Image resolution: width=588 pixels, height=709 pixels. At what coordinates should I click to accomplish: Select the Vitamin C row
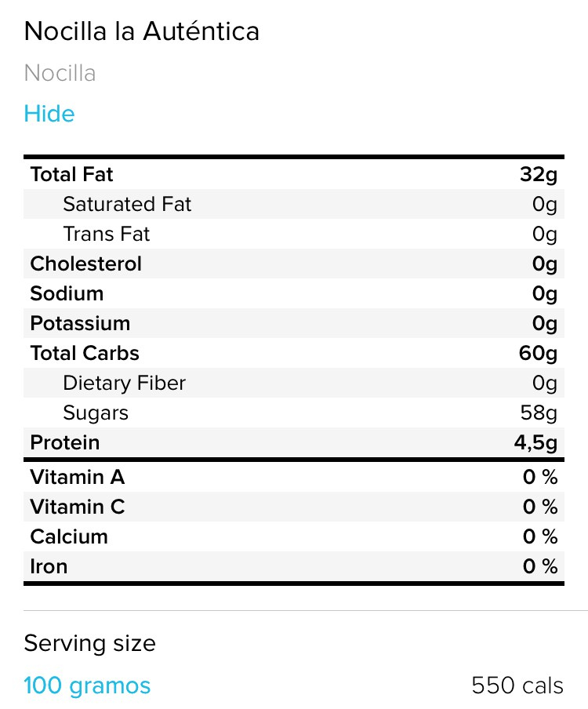click(293, 507)
